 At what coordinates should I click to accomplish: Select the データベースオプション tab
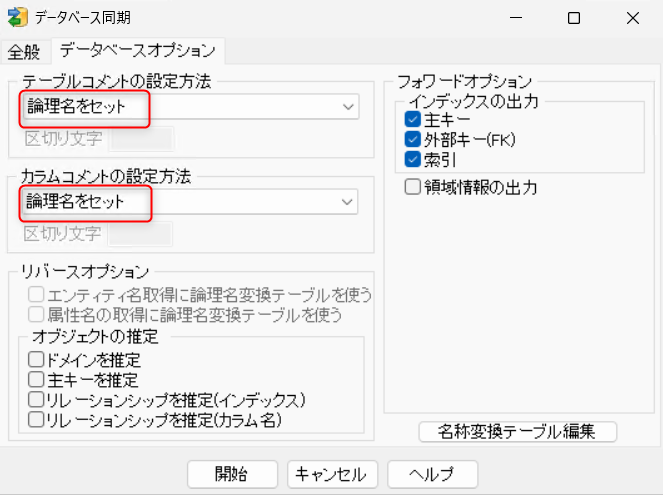(x=137, y=50)
